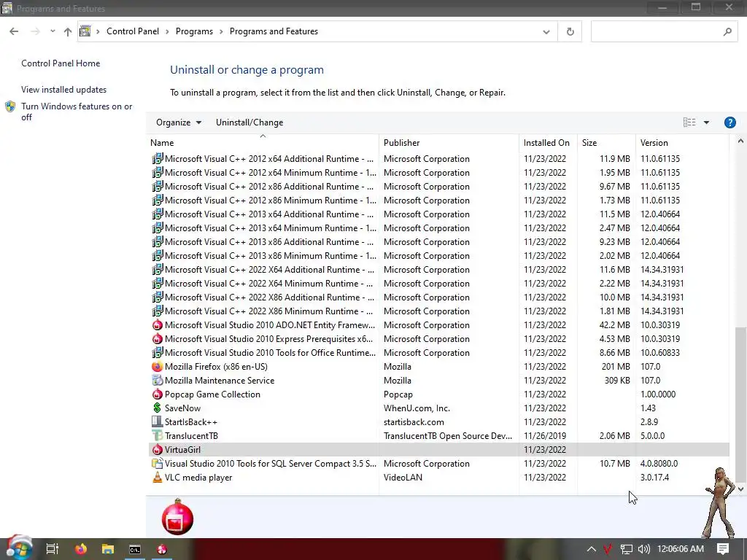This screenshot has width=747, height=560.
Task: Select Mozilla Firefox icon in list
Action: 158,367
